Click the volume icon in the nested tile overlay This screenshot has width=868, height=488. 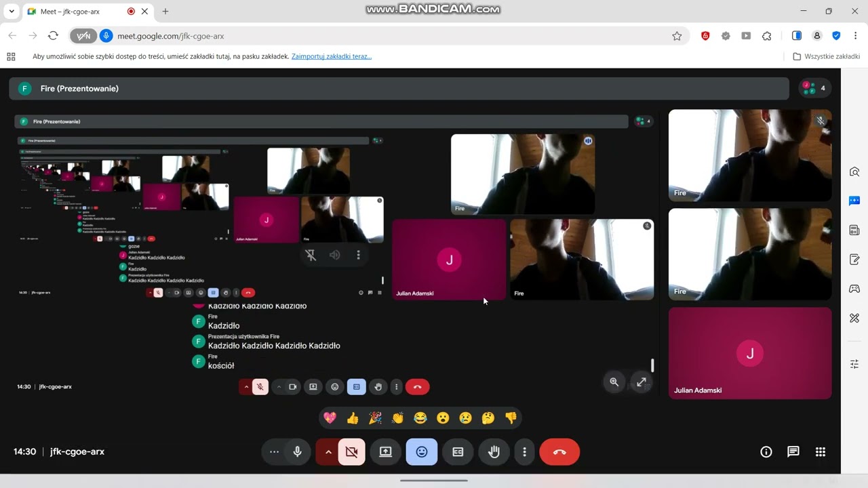tap(334, 255)
